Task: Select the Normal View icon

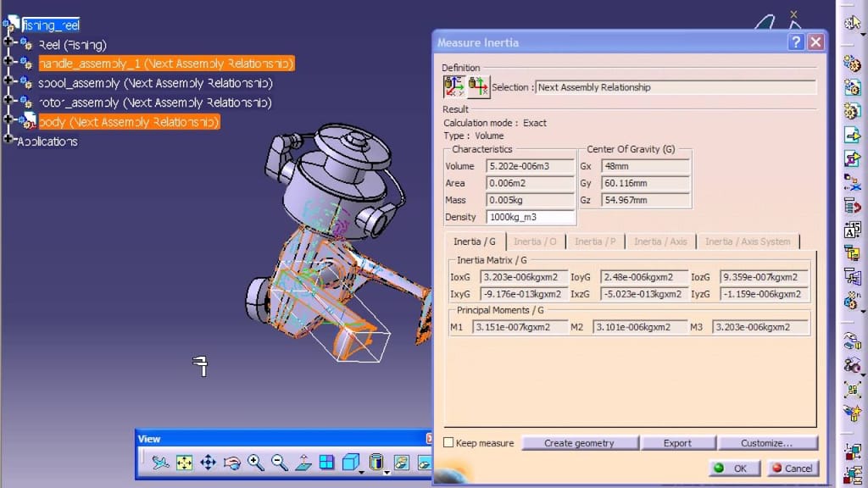Action: click(x=303, y=463)
